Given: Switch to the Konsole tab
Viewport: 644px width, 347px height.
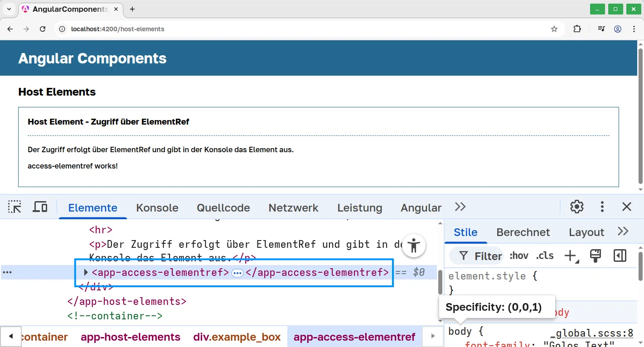Looking at the screenshot, I should 157,208.
